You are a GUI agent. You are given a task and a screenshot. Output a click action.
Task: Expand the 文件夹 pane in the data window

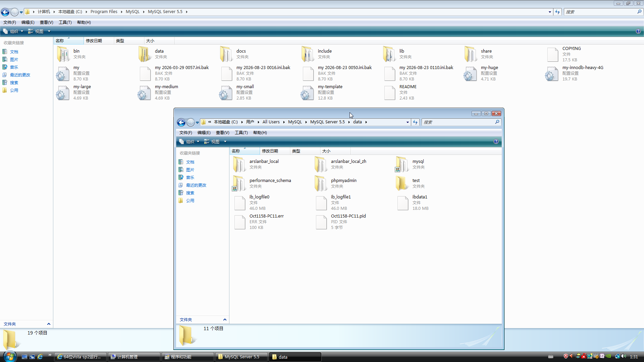pos(225,320)
